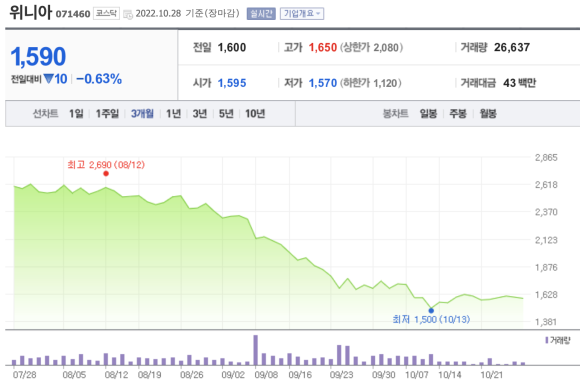The height and width of the screenshot is (392, 580).
Task: Click the 시가 value 1,595
Action: pos(232,83)
